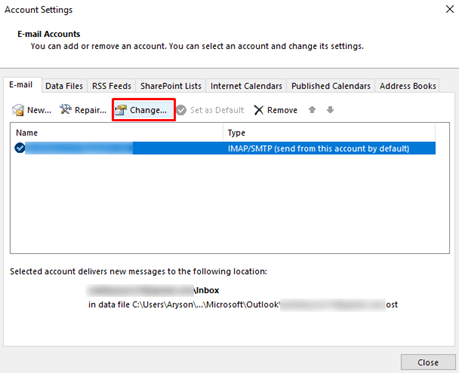Switch to the Data Files tab
Viewport: 459px width, 373px height.
click(x=64, y=86)
